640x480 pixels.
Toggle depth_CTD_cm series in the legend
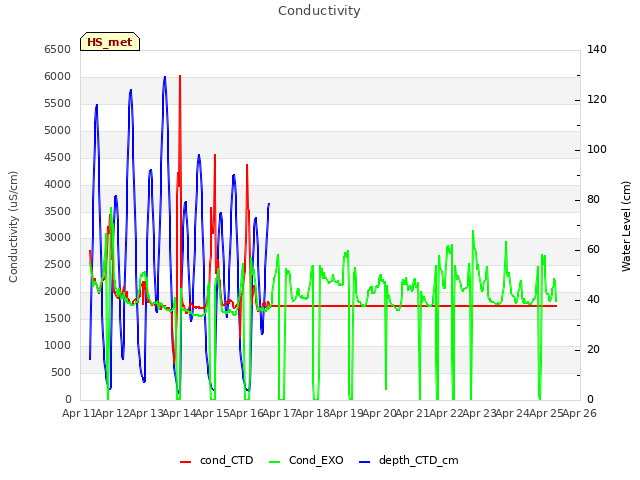[x=409, y=460]
